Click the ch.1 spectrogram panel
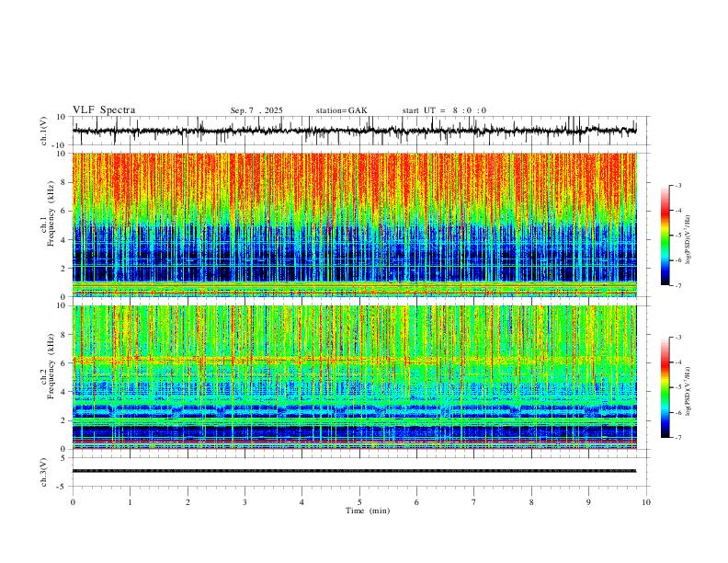 coord(354,224)
